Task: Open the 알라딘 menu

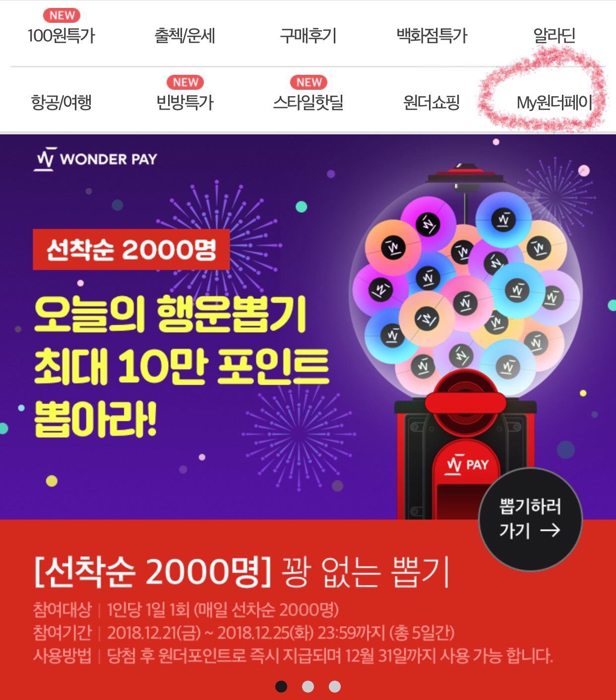Action: pyautogui.click(x=554, y=36)
